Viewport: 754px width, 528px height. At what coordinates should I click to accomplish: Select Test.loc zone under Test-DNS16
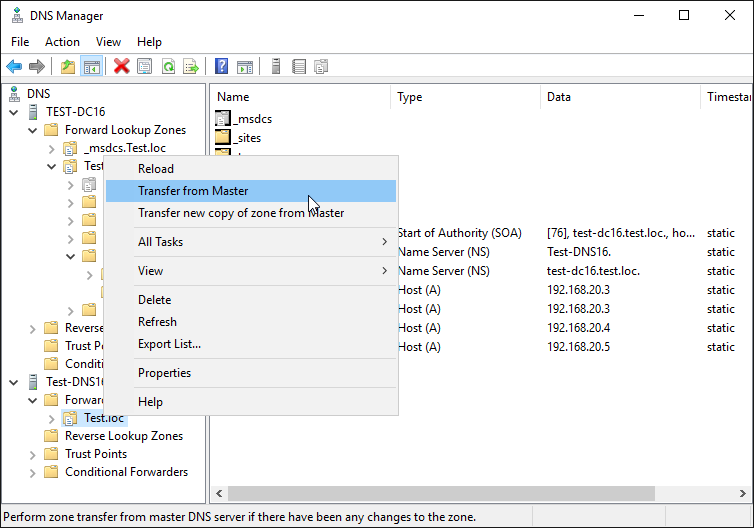click(103, 418)
